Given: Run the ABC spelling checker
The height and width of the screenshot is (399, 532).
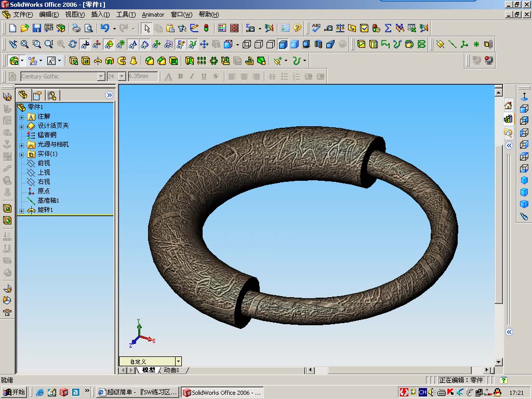Looking at the screenshot, I should tap(316, 28).
